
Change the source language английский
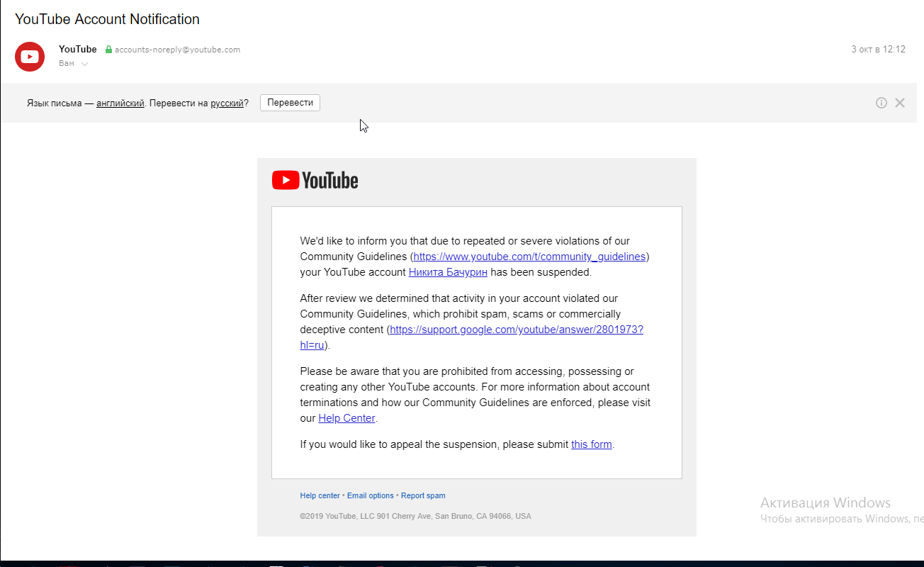[x=120, y=103]
